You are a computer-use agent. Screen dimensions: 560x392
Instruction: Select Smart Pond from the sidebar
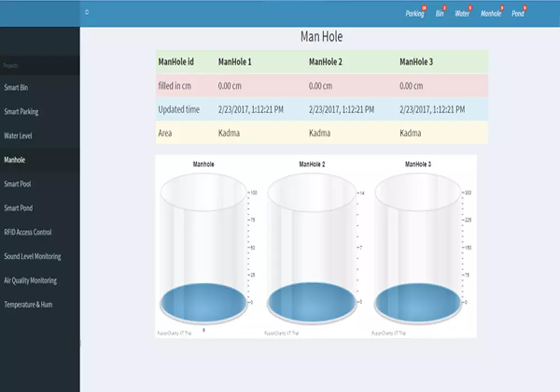coord(17,208)
